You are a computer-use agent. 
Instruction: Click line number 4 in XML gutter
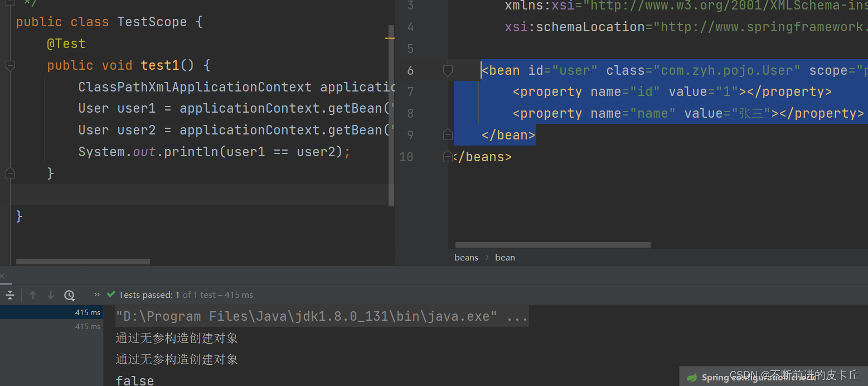[x=411, y=27]
